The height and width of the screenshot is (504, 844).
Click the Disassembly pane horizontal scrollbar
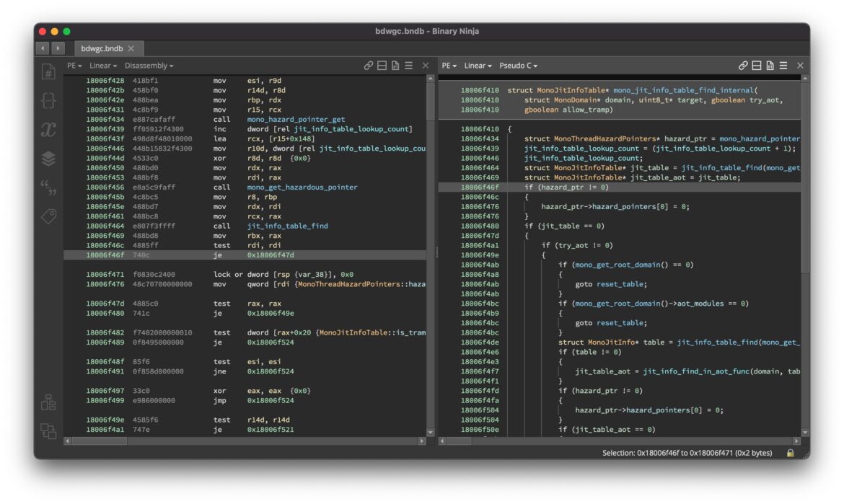245,441
